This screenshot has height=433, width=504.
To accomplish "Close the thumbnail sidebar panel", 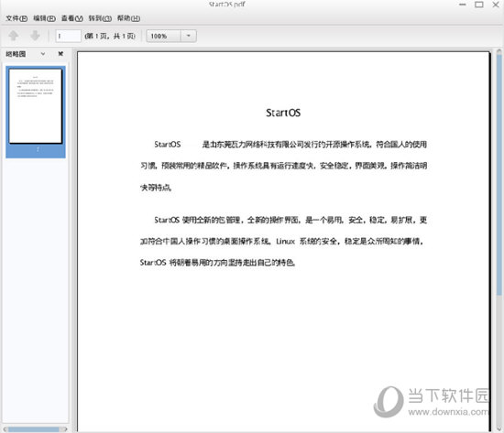I will pyautogui.click(x=60, y=54).
